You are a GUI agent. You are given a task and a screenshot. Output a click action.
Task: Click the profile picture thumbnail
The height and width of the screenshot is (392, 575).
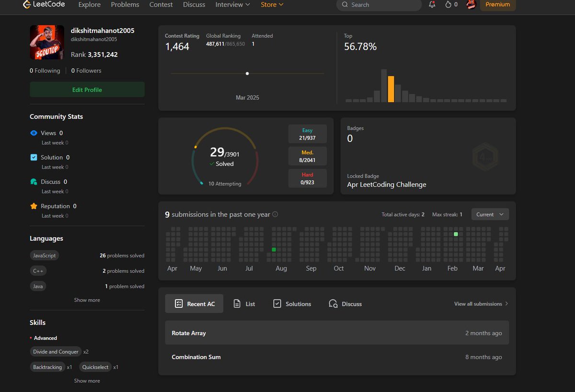(x=47, y=43)
